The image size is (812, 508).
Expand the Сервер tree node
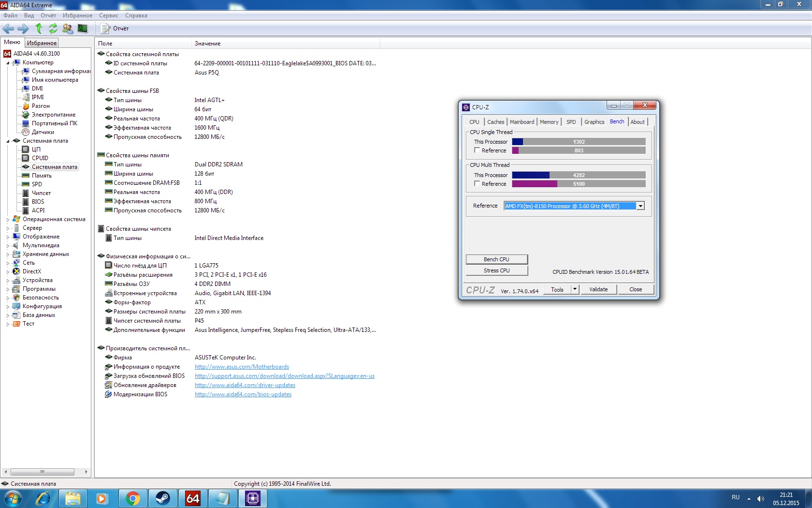coord(8,228)
